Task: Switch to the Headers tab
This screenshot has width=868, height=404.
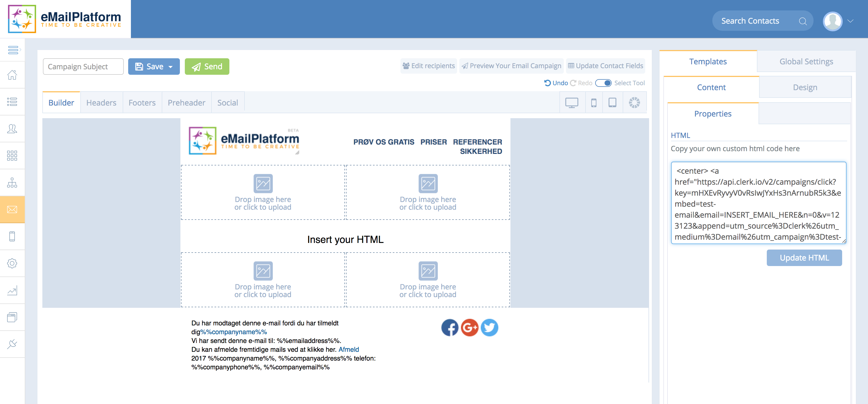Action: pyautogui.click(x=101, y=102)
